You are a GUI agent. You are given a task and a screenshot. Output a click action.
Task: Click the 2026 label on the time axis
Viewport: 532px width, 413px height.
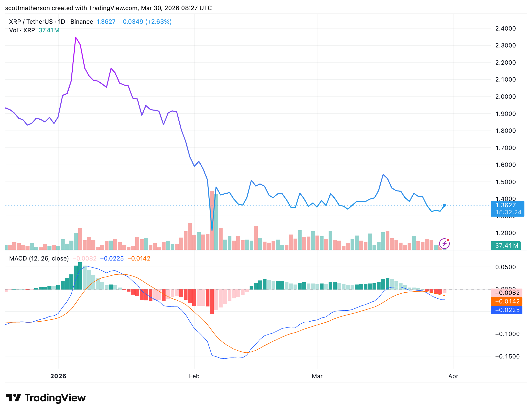[x=58, y=376]
